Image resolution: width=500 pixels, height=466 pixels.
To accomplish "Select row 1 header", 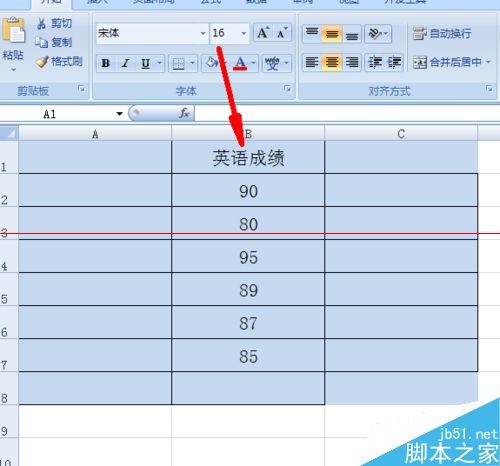I will tap(9, 157).
